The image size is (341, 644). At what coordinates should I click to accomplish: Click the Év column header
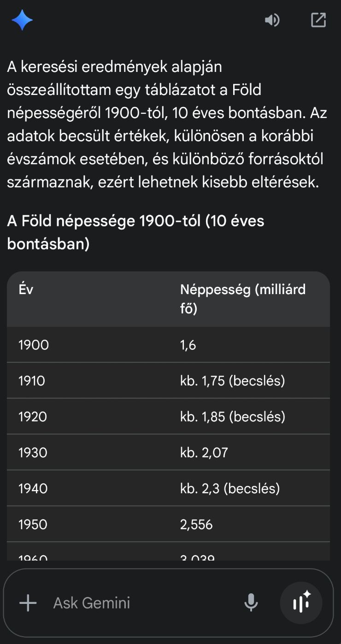click(26, 290)
